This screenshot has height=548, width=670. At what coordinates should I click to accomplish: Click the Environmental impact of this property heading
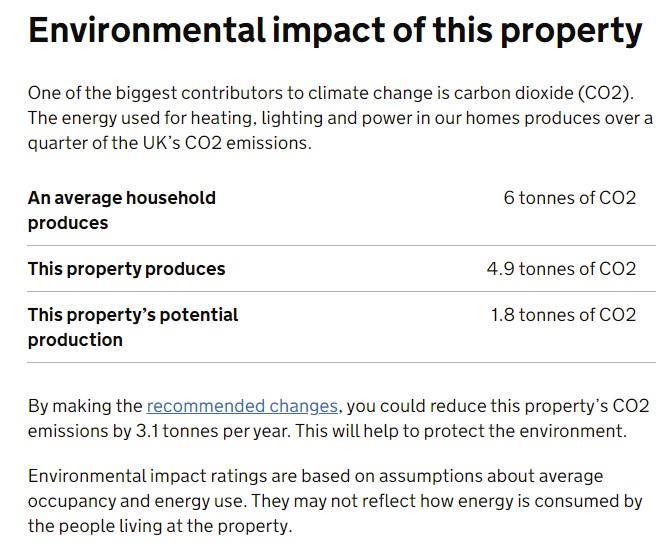(x=335, y=32)
